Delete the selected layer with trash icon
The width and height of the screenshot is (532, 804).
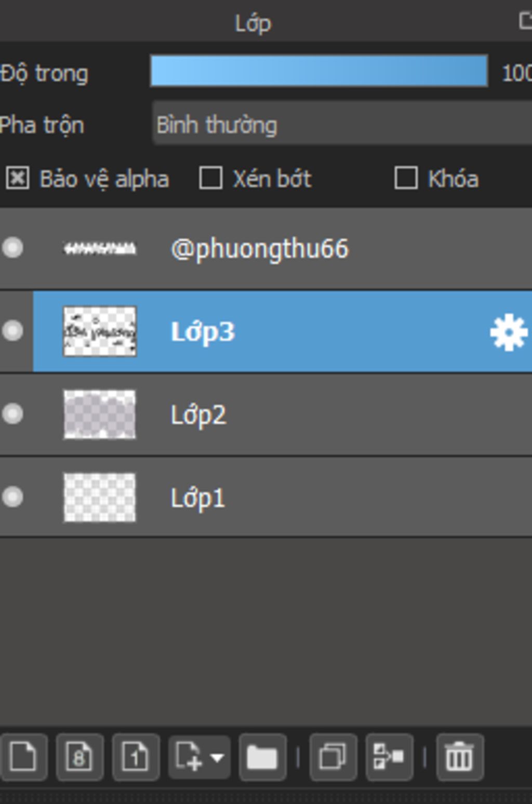tap(460, 757)
